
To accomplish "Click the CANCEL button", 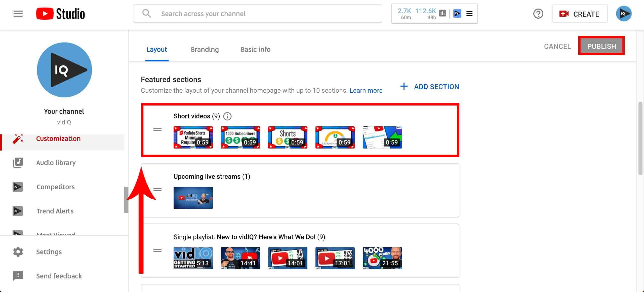I will (x=557, y=46).
